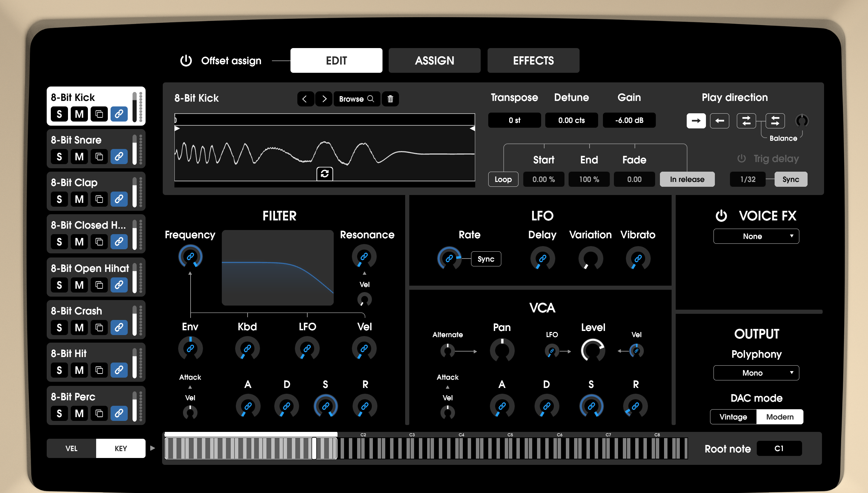The height and width of the screenshot is (493, 868).
Task: Open the Polyphony Mono dropdown
Action: pyautogui.click(x=756, y=373)
